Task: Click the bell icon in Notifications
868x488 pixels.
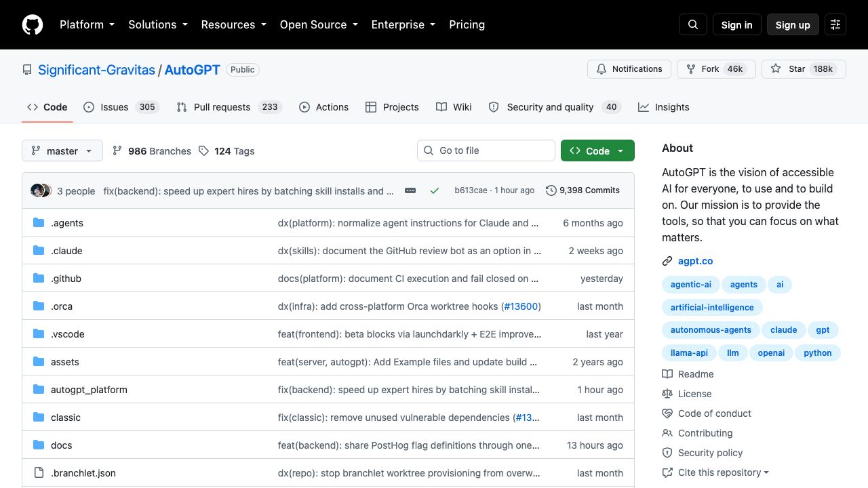Action: point(601,69)
